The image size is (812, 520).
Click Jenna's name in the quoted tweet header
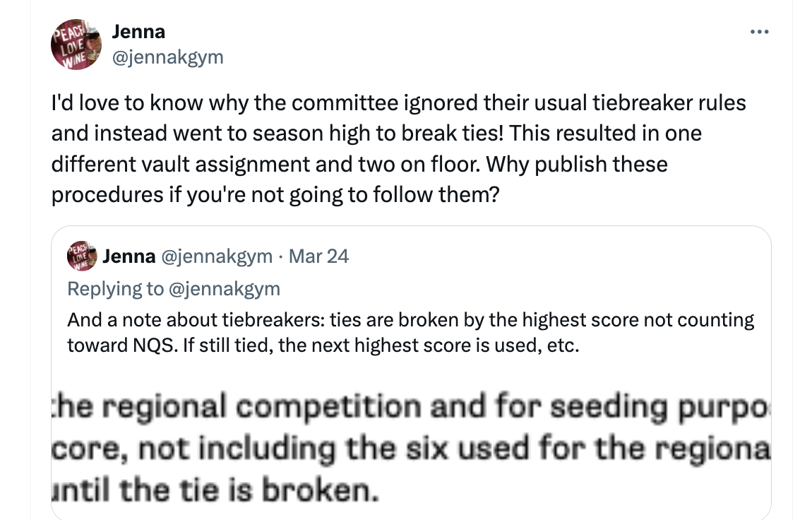pos(130,256)
